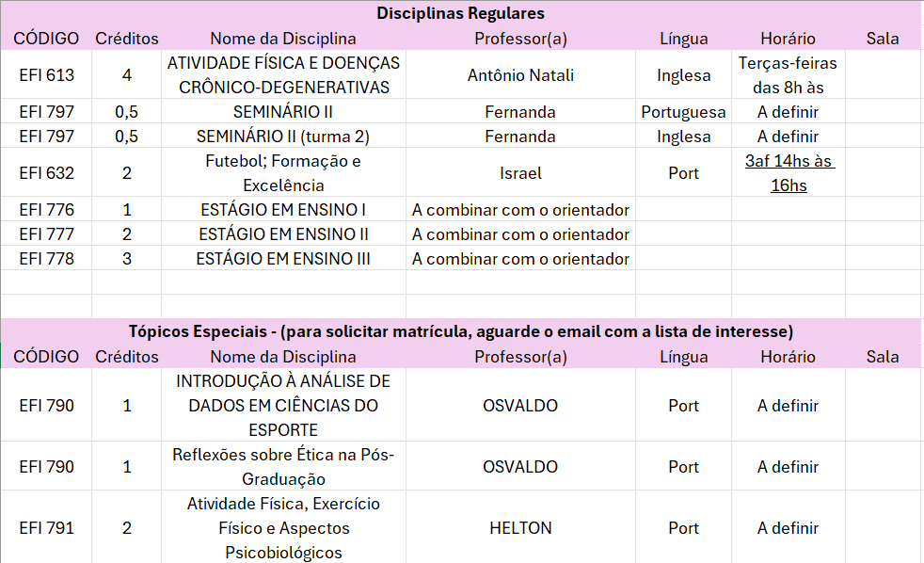Image resolution: width=924 pixels, height=563 pixels.
Task: Click the professor cell "Israel"
Action: coord(520,173)
